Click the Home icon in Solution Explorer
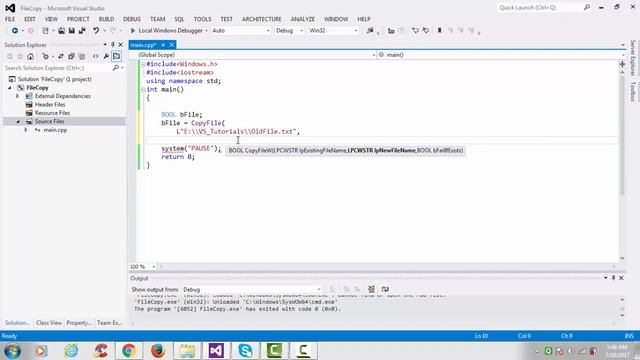The height and width of the screenshot is (360, 640). [x=31, y=56]
